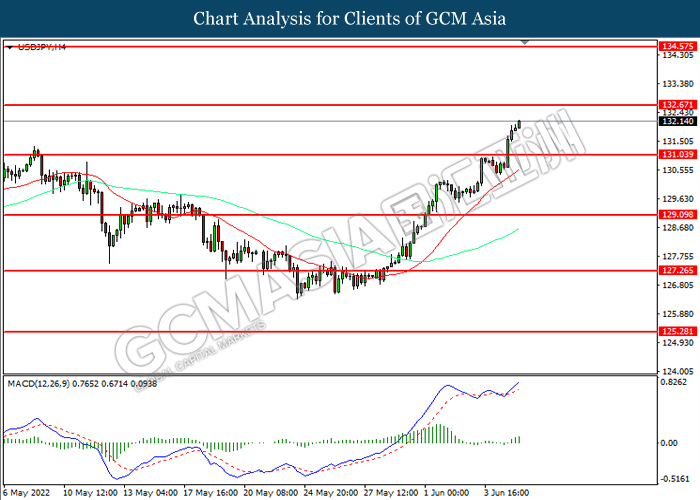Screen dimensions: 700x500
Task: Click the 127.265 red level label
Action: click(x=677, y=271)
